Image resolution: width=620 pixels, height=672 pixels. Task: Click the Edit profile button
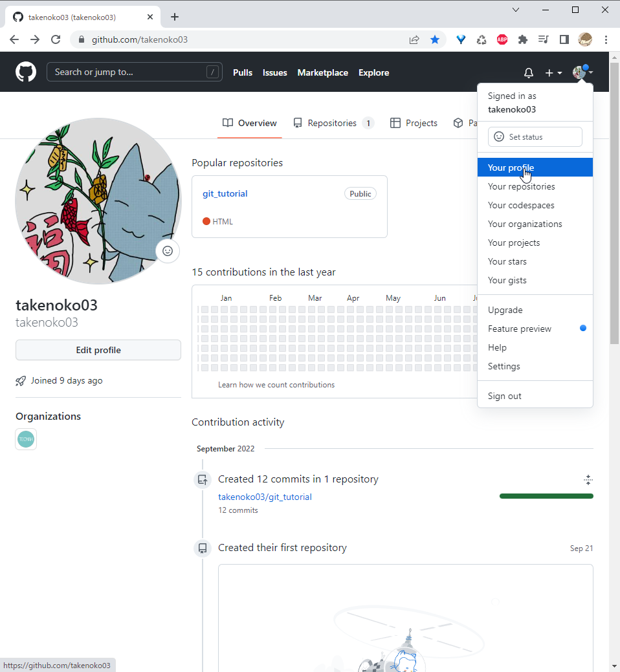pos(98,350)
